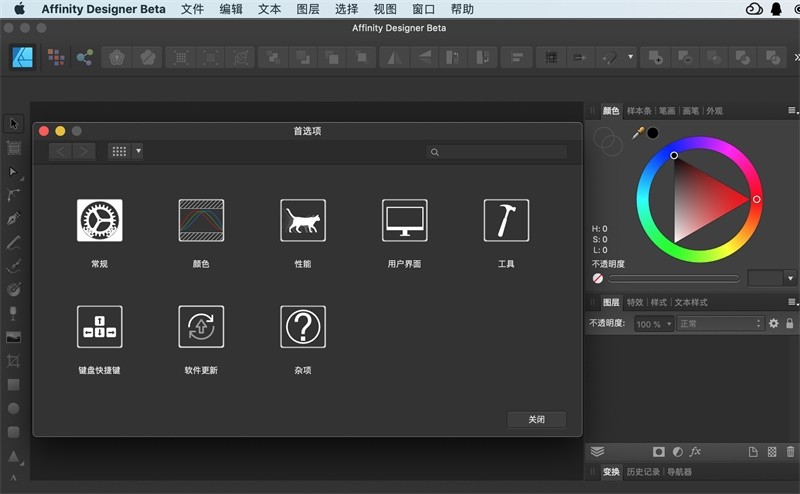Click the preferences search field
The width and height of the screenshot is (800, 494).
[x=496, y=152]
